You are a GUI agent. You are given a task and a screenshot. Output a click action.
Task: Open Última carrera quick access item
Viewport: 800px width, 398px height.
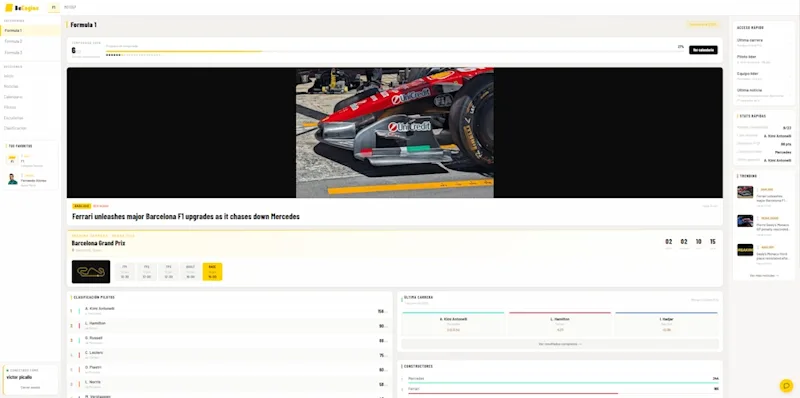coord(764,42)
